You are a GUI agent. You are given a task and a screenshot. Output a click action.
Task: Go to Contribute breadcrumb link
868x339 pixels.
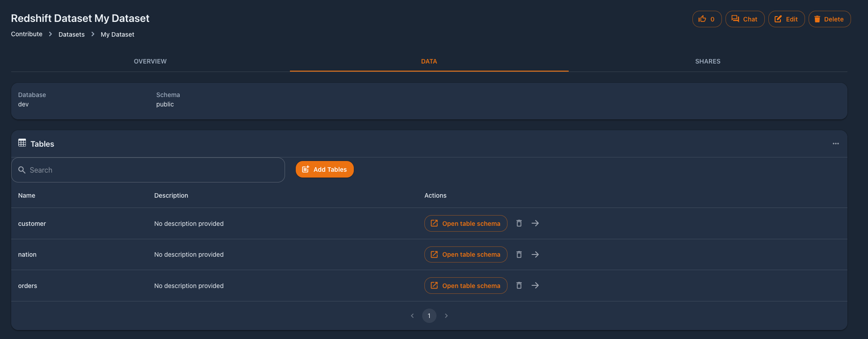click(x=27, y=34)
